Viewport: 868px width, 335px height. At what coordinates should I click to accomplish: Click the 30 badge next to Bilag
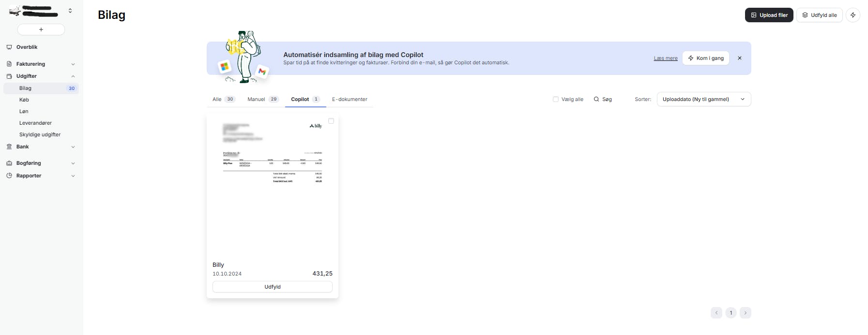(72, 88)
